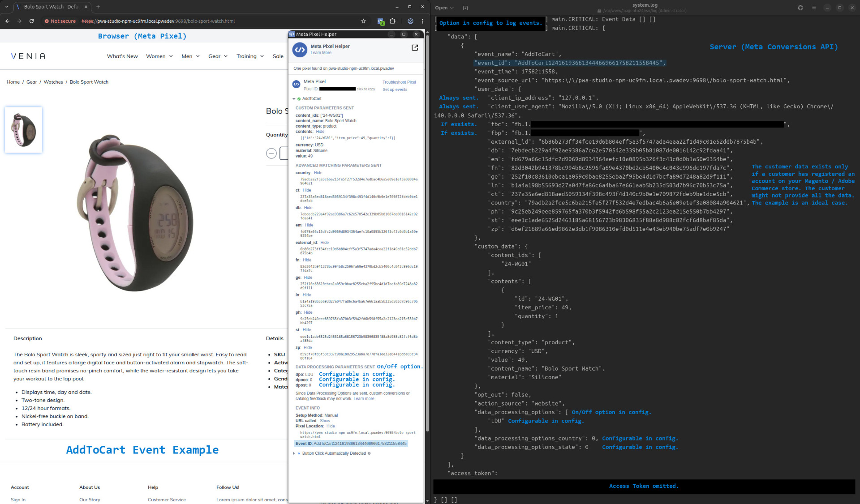Go to Home breadcrumb
The height and width of the screenshot is (504, 860).
tap(13, 82)
